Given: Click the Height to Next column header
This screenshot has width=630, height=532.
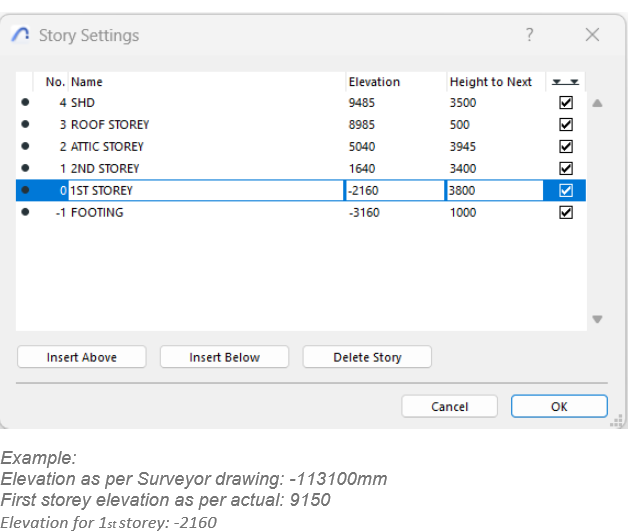Looking at the screenshot, I should (x=490, y=82).
